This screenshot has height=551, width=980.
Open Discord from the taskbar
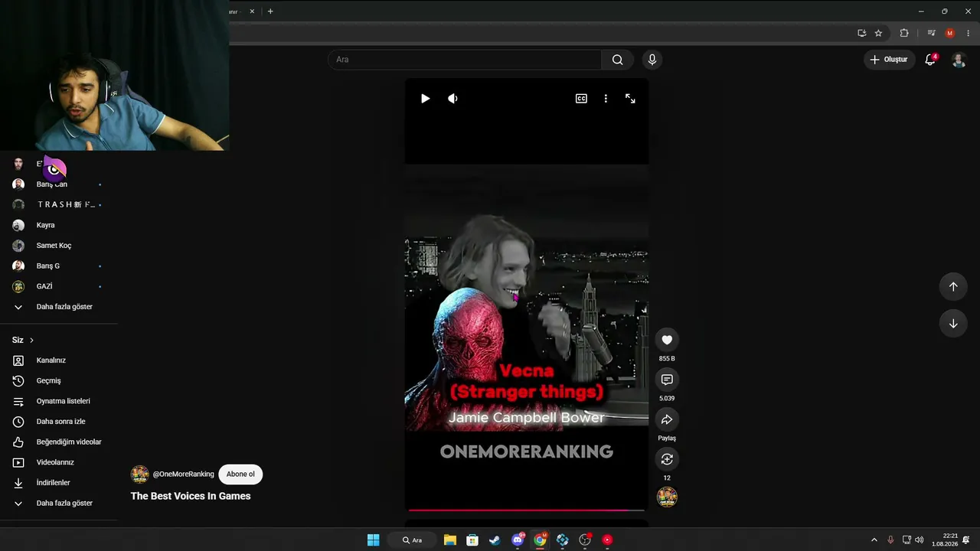pyautogui.click(x=518, y=540)
